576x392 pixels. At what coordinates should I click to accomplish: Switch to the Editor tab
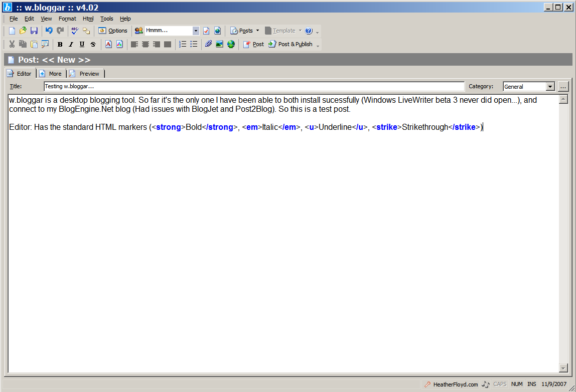pos(21,73)
